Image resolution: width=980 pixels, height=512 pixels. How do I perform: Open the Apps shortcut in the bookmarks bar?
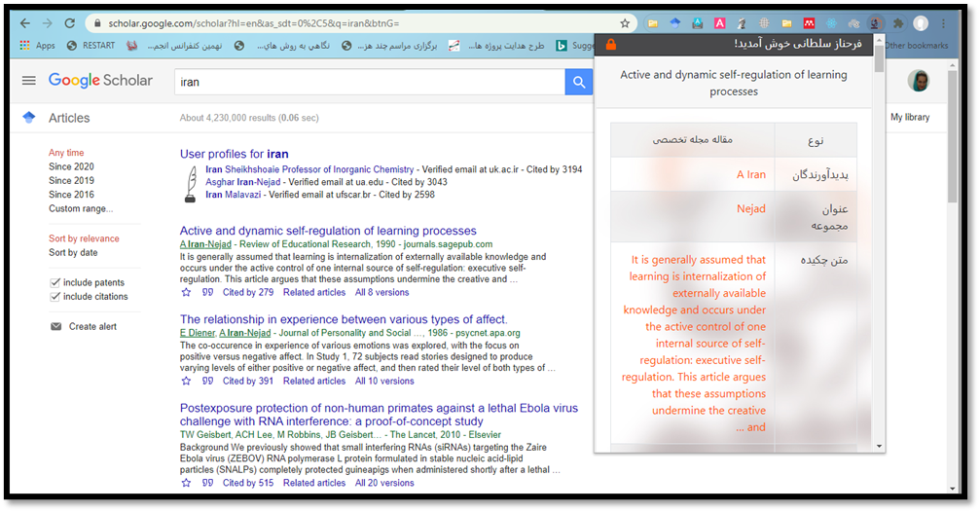[x=37, y=46]
